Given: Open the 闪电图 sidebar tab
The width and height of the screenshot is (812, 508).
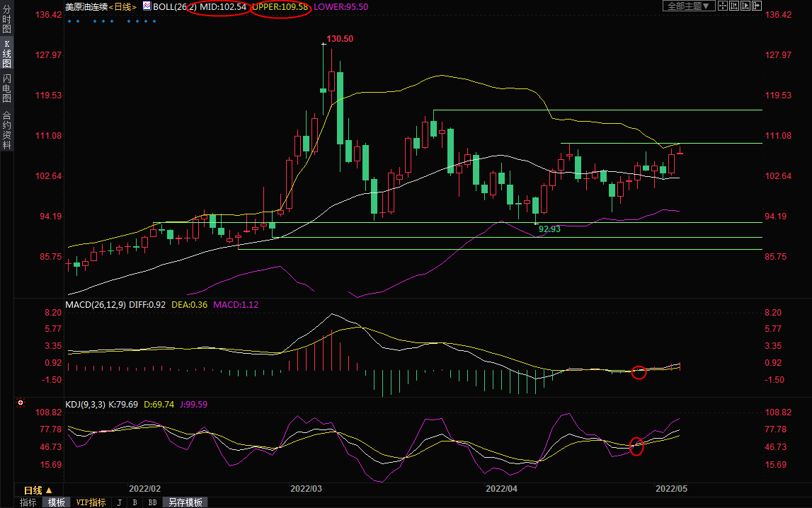Looking at the screenshot, I should point(6,88).
